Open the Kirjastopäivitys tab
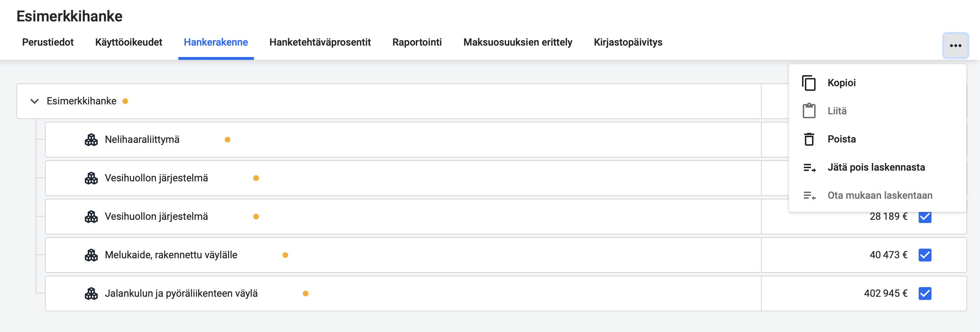Viewport: 980px width, 332px height. 628,42
